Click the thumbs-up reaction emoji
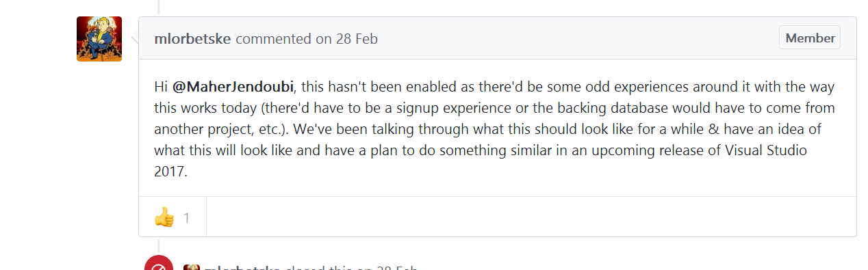Viewport: 868px width, 270px height. pos(164,217)
